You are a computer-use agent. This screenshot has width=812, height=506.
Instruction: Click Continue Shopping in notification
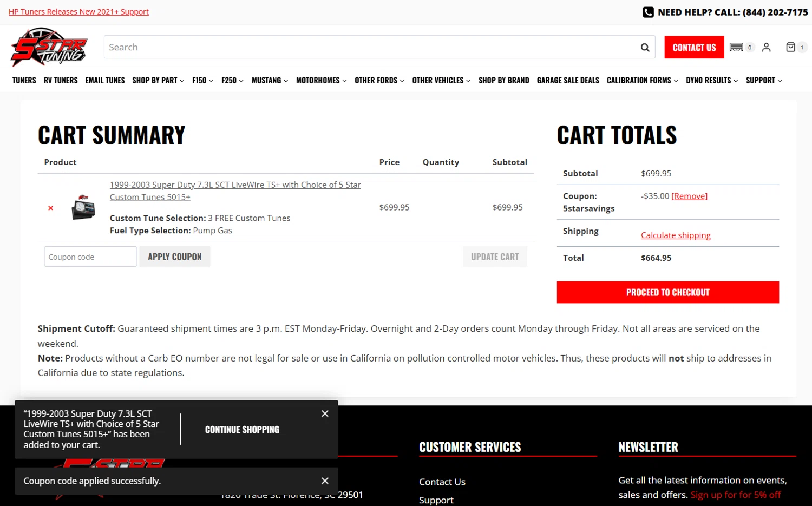242,430
